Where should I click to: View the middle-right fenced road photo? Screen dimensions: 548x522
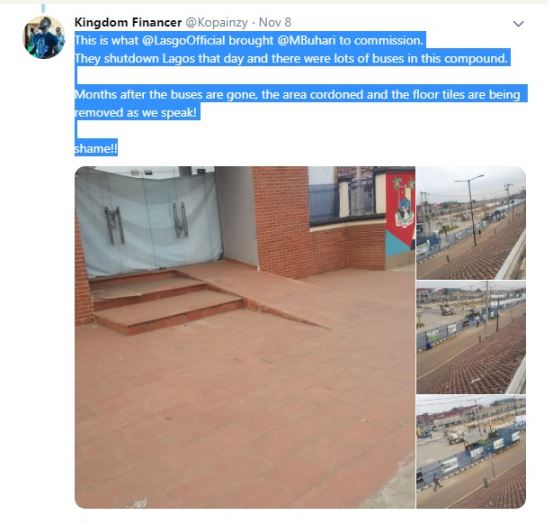coord(471,338)
